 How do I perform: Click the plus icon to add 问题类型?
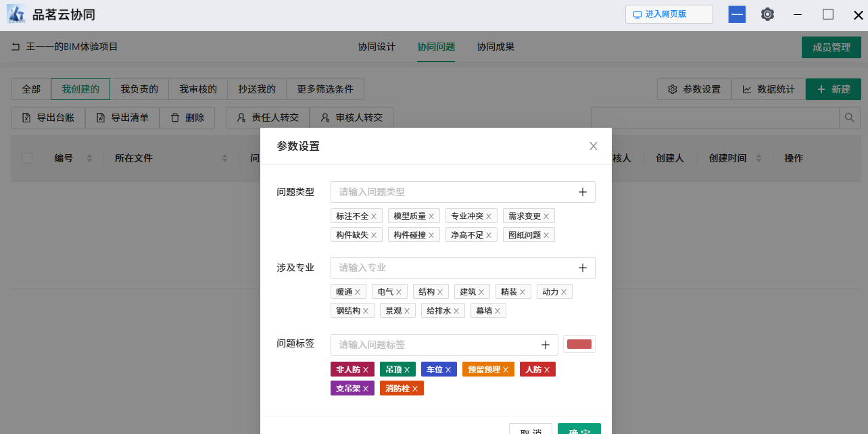point(582,192)
